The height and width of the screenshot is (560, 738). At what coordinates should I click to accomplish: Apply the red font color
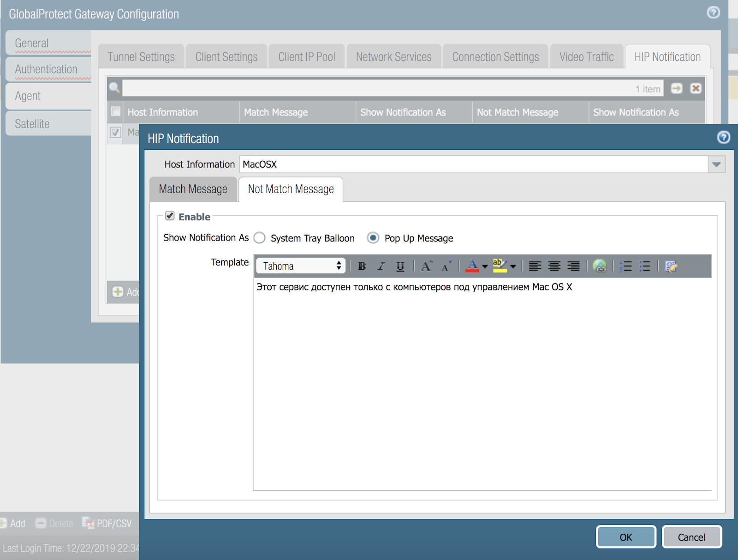tap(472, 266)
